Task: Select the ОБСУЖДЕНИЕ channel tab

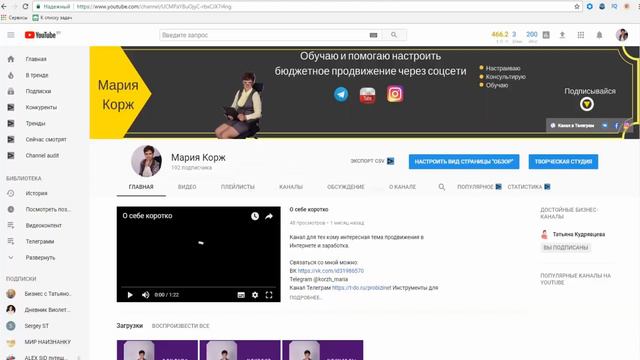Action: (x=346, y=187)
